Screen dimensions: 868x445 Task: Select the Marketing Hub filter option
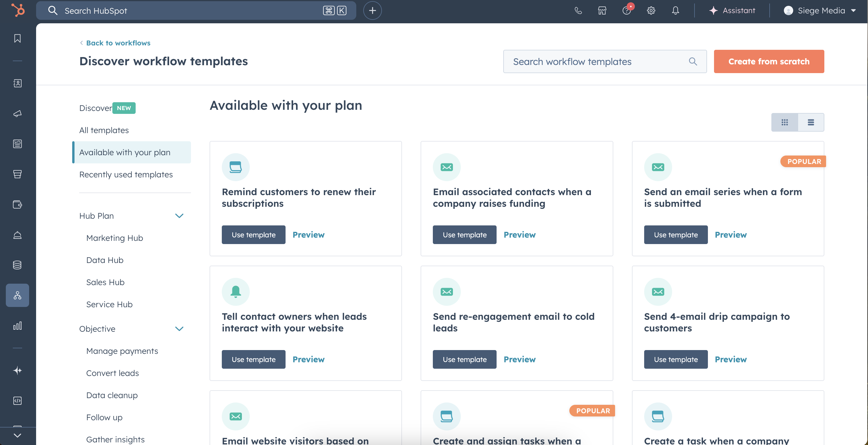tap(114, 238)
